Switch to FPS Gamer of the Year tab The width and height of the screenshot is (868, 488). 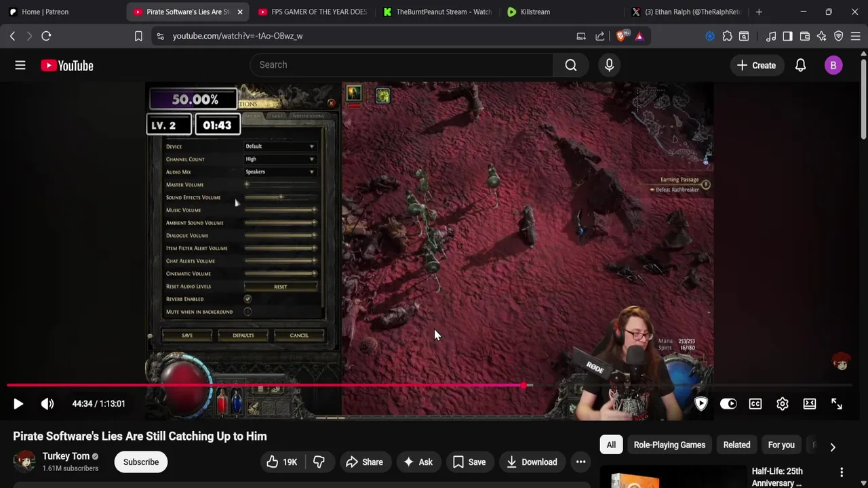(x=313, y=12)
